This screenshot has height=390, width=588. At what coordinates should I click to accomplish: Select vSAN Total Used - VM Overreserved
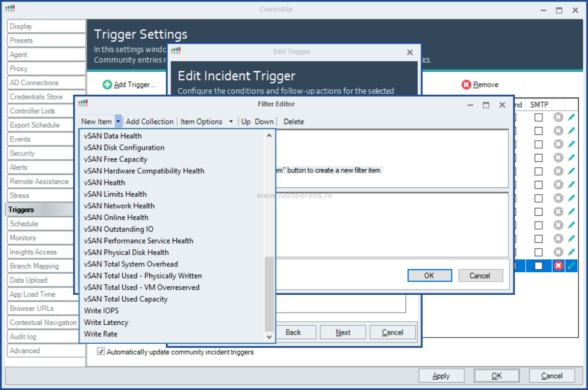tap(142, 287)
